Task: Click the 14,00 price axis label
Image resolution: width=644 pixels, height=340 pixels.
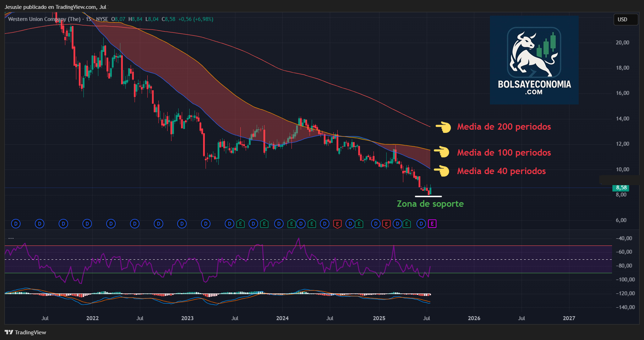Action: [x=622, y=119]
